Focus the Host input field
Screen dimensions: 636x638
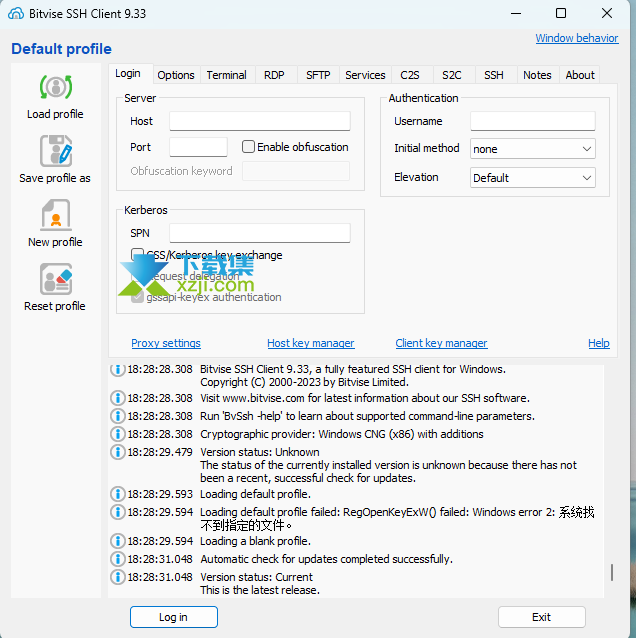[260, 121]
